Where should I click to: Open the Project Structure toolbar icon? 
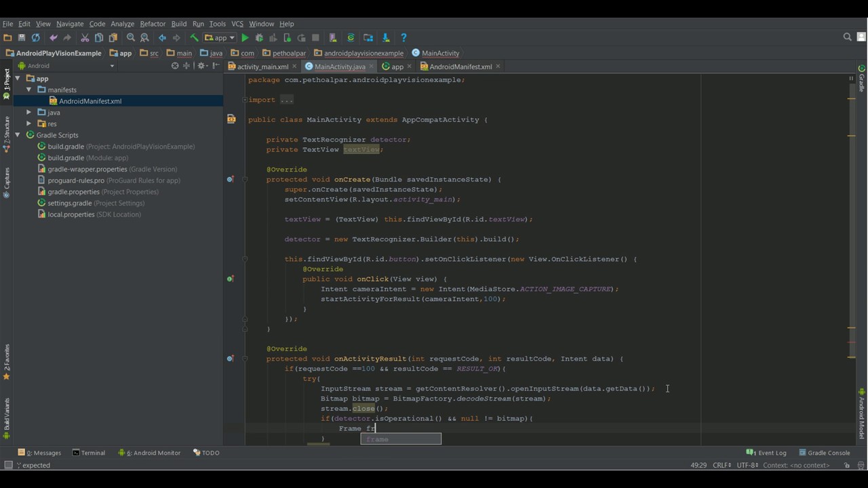(x=368, y=38)
